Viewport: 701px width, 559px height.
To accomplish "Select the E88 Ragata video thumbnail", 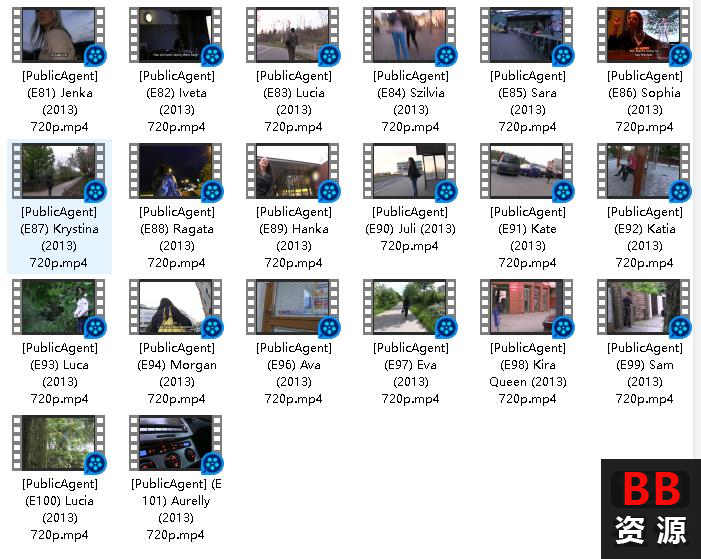I will 176,171.
